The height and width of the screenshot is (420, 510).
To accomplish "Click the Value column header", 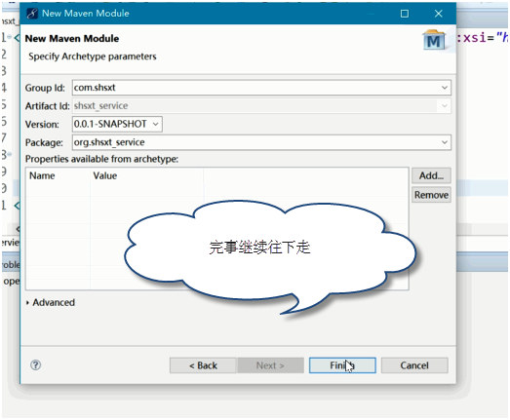I will tap(104, 175).
